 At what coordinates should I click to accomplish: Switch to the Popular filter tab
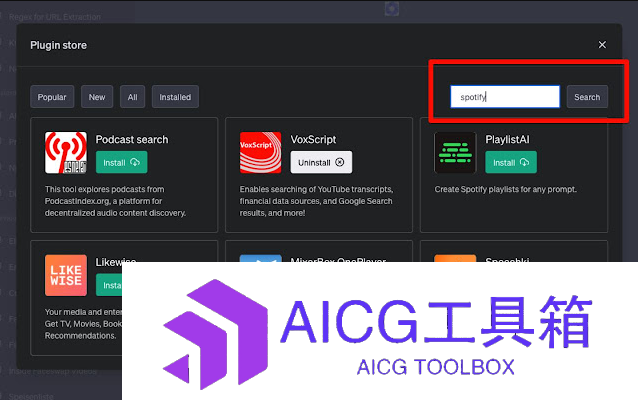(x=52, y=97)
